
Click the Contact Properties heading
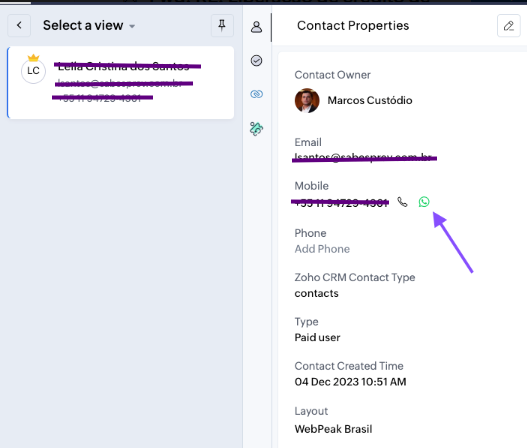tap(353, 26)
